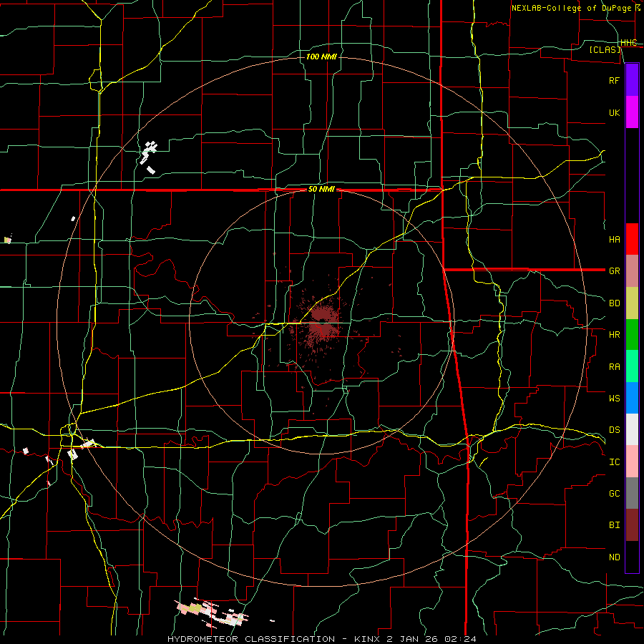Click the magenta UK legend swatch
Image resolution: width=644 pixels, height=644 pixels.
[632, 112]
